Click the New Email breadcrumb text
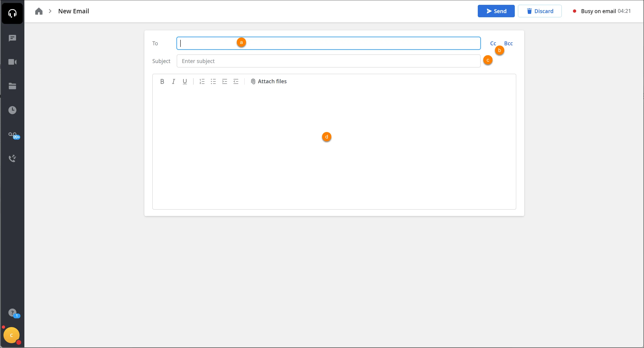 74,11
